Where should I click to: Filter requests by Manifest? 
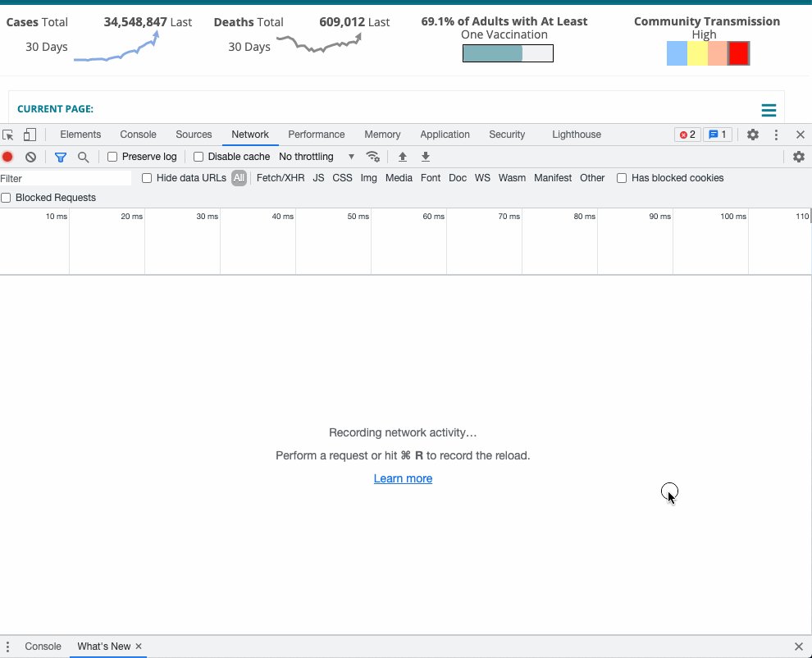click(553, 178)
